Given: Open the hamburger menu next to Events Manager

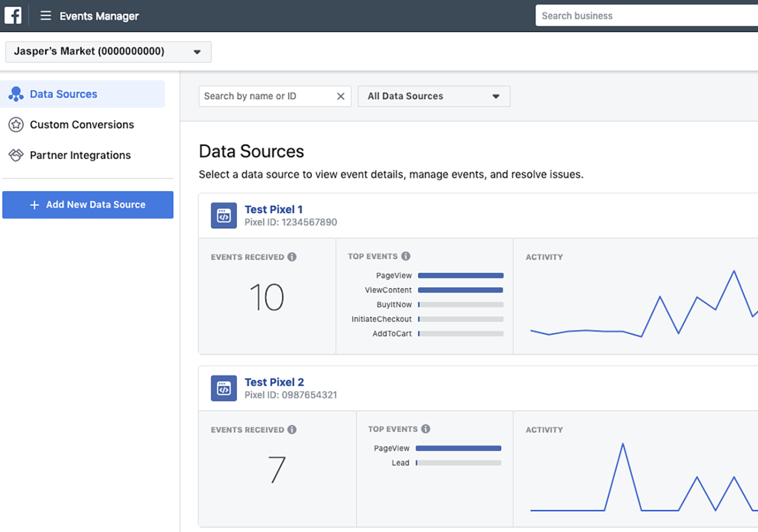Looking at the screenshot, I should (45, 16).
